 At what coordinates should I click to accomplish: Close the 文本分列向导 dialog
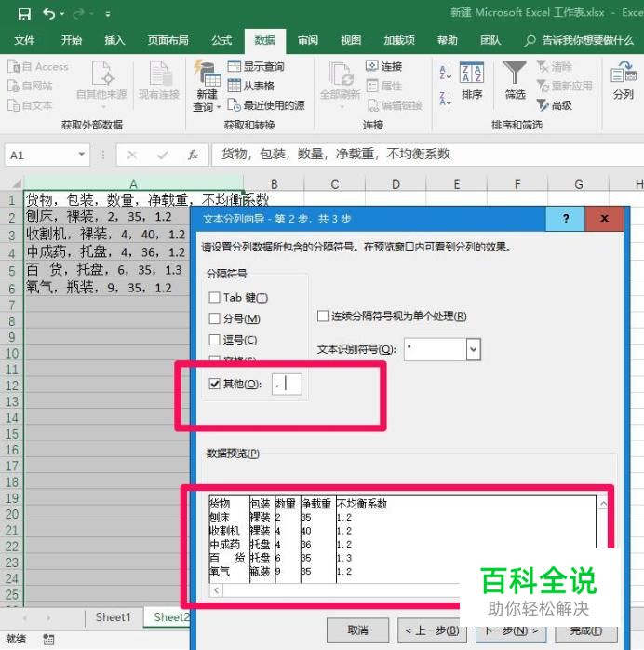click(x=604, y=219)
